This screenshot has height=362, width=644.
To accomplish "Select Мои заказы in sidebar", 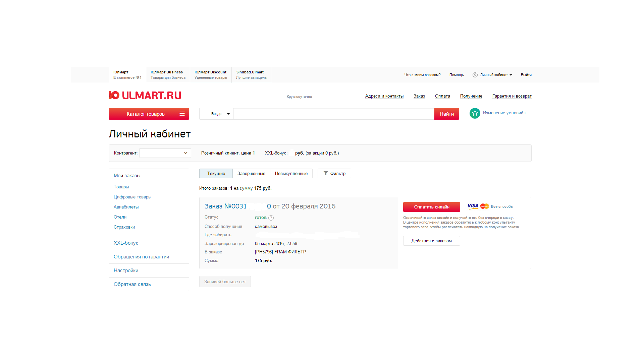I will click(127, 176).
